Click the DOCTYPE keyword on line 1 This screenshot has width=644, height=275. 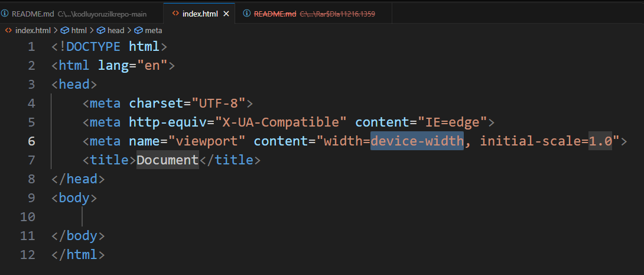(93, 47)
